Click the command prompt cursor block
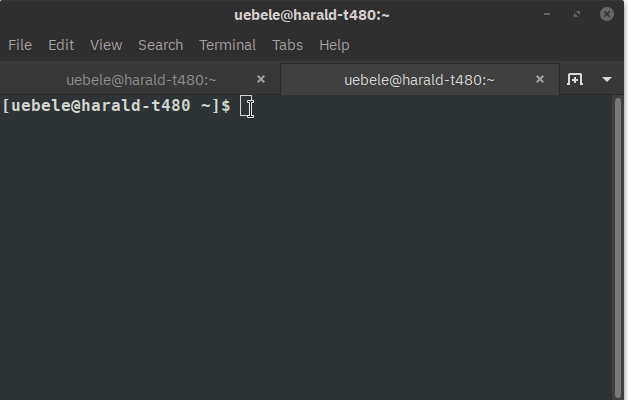This screenshot has height=400, width=628. [245, 106]
